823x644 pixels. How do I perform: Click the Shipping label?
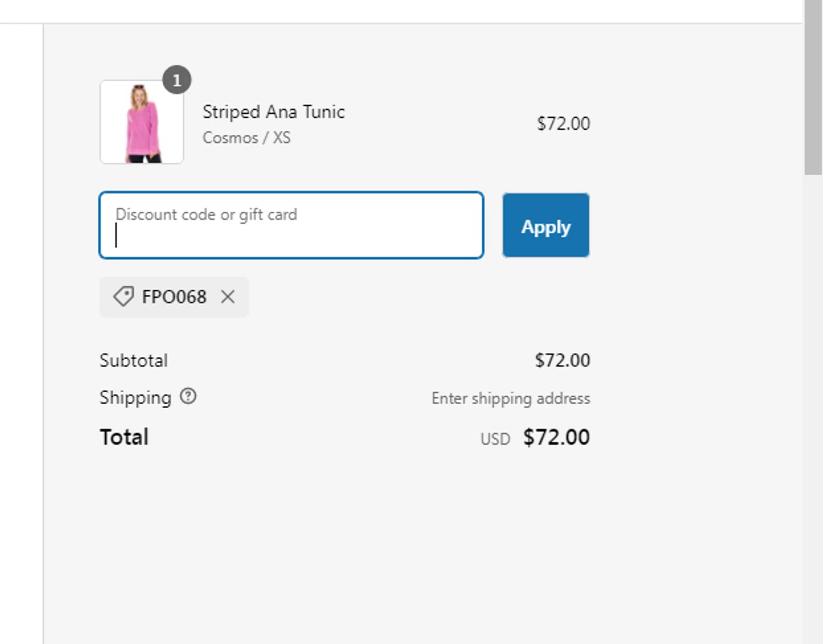click(135, 398)
